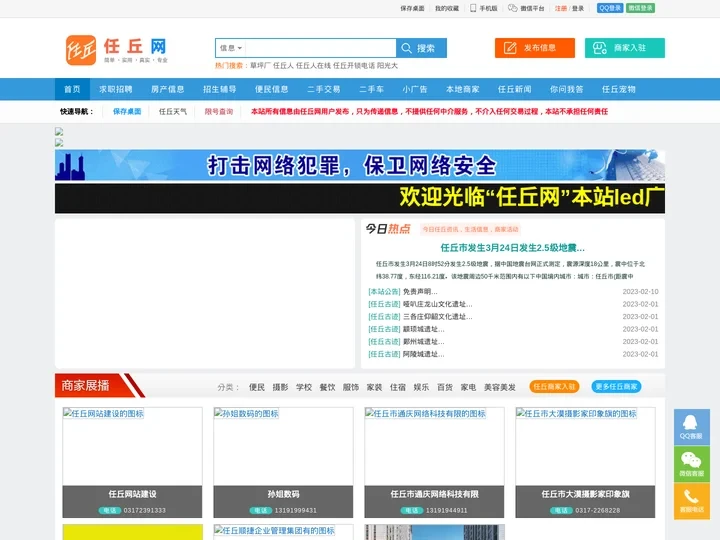
Task: Click the 电话 badge under 任丘网站建设
Action: 109,510
